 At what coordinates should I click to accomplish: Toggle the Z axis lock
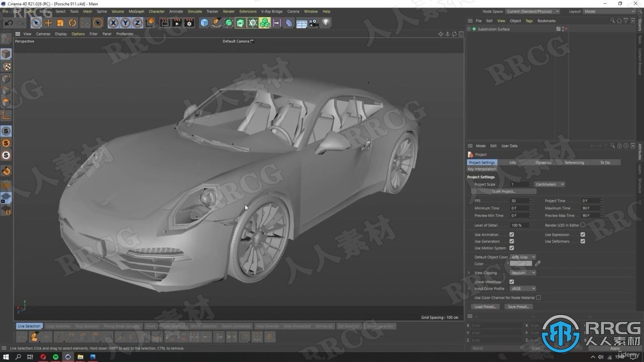[137, 23]
